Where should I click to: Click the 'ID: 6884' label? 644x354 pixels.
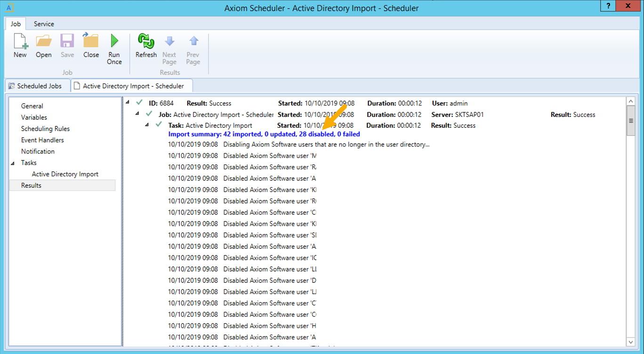161,103
